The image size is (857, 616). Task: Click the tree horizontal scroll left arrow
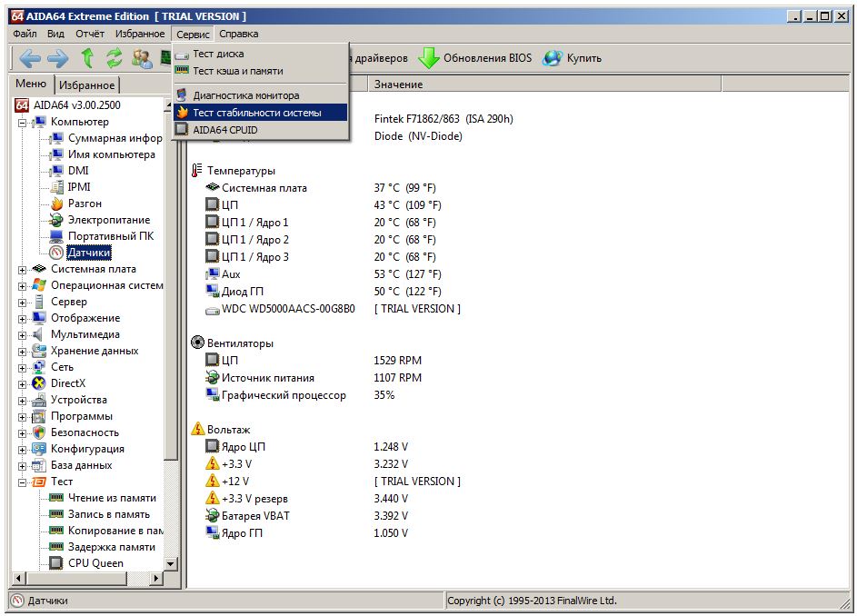18,578
